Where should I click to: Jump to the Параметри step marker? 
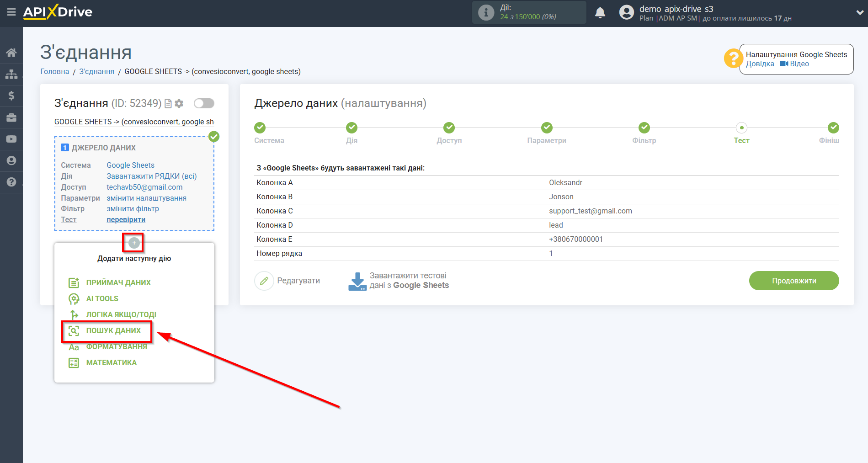point(547,128)
